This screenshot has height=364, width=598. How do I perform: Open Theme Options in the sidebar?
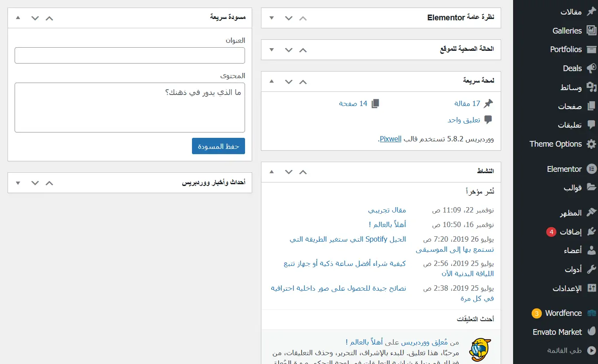click(x=556, y=144)
